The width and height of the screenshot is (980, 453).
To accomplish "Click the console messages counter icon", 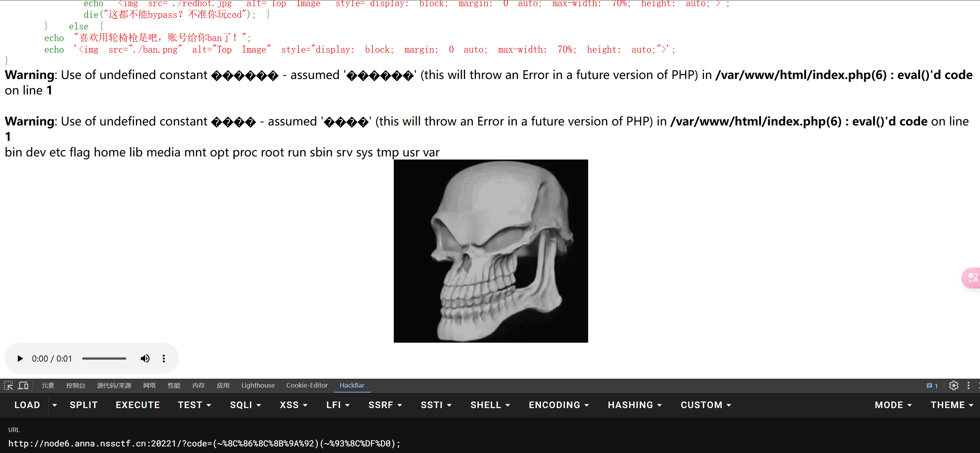I will pyautogui.click(x=932, y=386).
